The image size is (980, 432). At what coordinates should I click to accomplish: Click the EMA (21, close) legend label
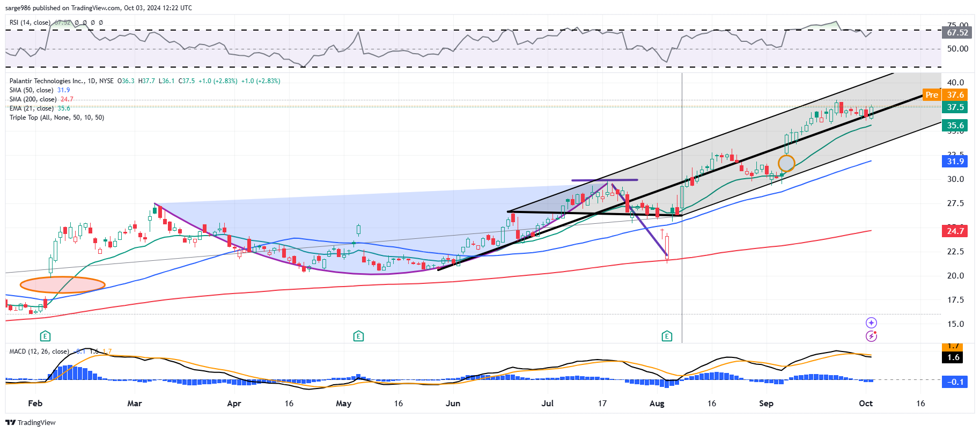pos(32,108)
